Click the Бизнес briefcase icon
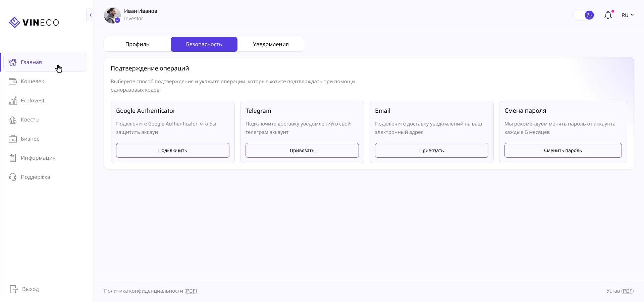The height and width of the screenshot is (302, 644). [x=13, y=139]
